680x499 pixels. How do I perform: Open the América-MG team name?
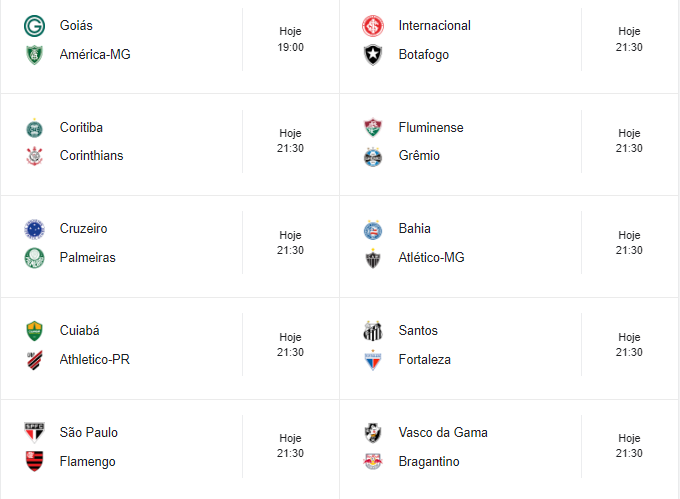pos(95,55)
